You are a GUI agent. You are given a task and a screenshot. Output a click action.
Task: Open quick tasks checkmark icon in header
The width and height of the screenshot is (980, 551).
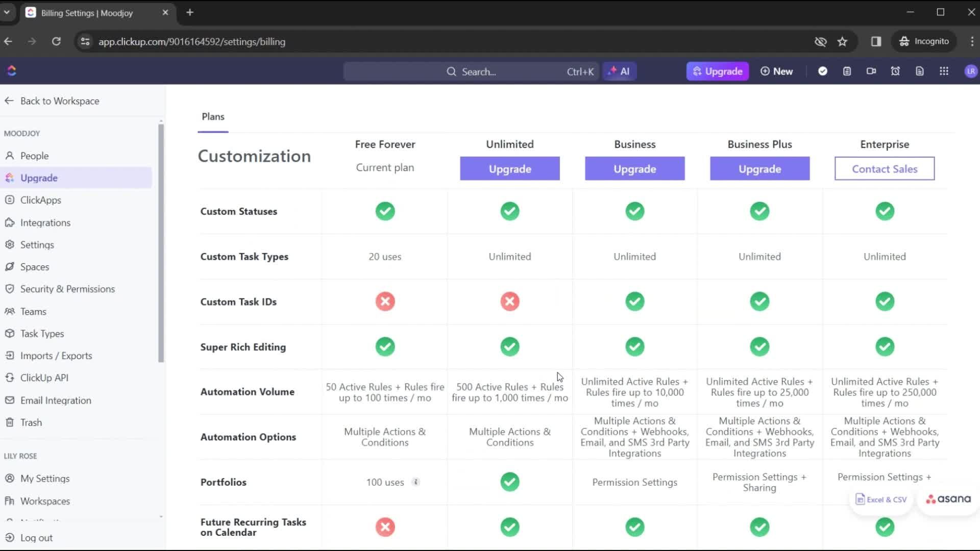(822, 71)
